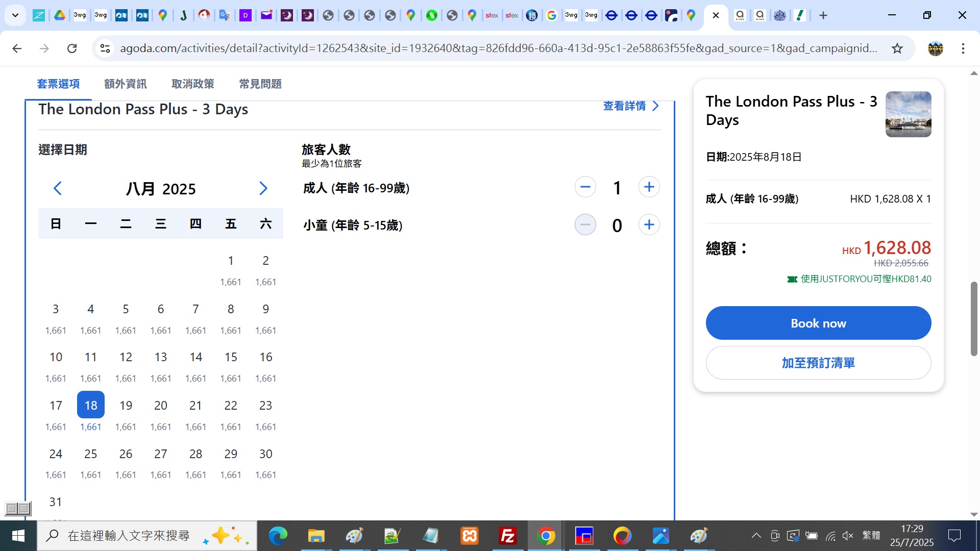Show hidden system tray icons
Image resolution: width=980 pixels, height=551 pixels.
pyautogui.click(x=756, y=536)
